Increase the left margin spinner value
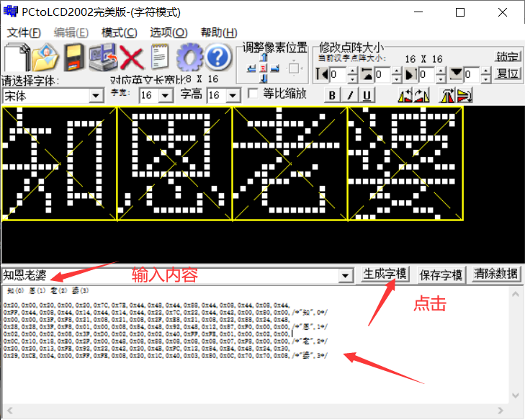Image resolution: width=525 pixels, height=420 pixels. 352,71
